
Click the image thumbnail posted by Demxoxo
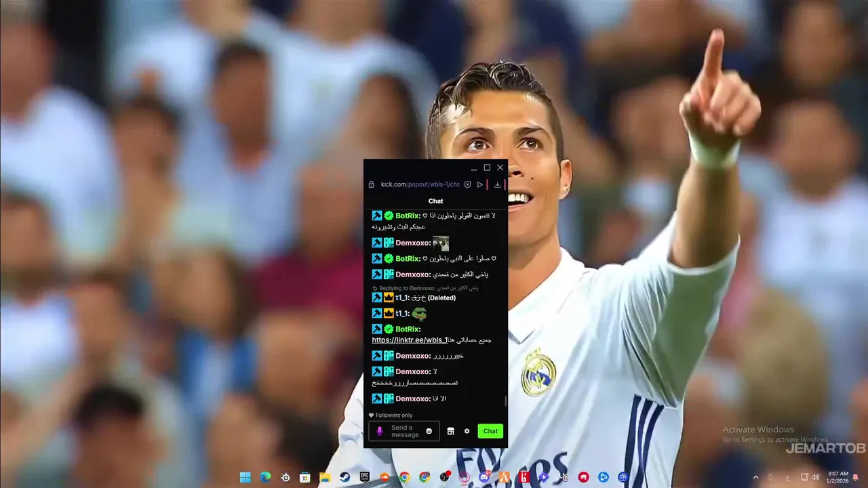tap(441, 243)
